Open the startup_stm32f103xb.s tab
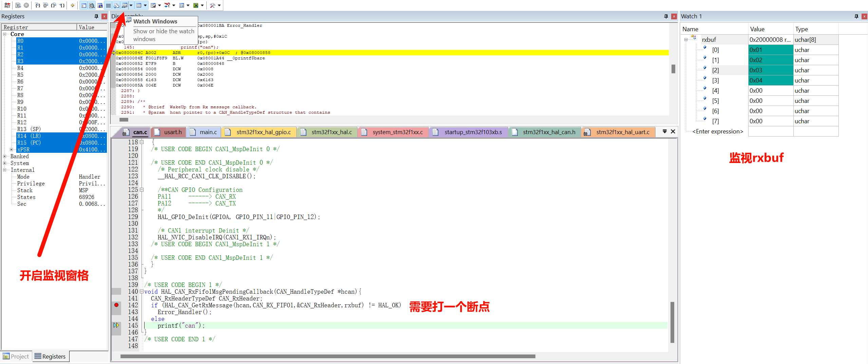The height and width of the screenshot is (364, 868). tap(469, 132)
